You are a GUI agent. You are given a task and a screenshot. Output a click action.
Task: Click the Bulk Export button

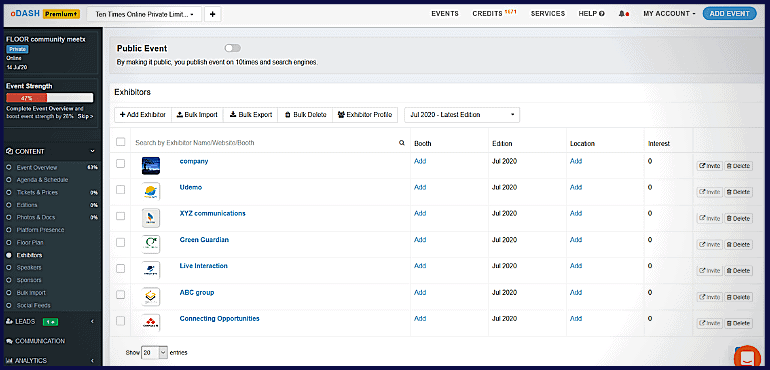click(x=250, y=115)
